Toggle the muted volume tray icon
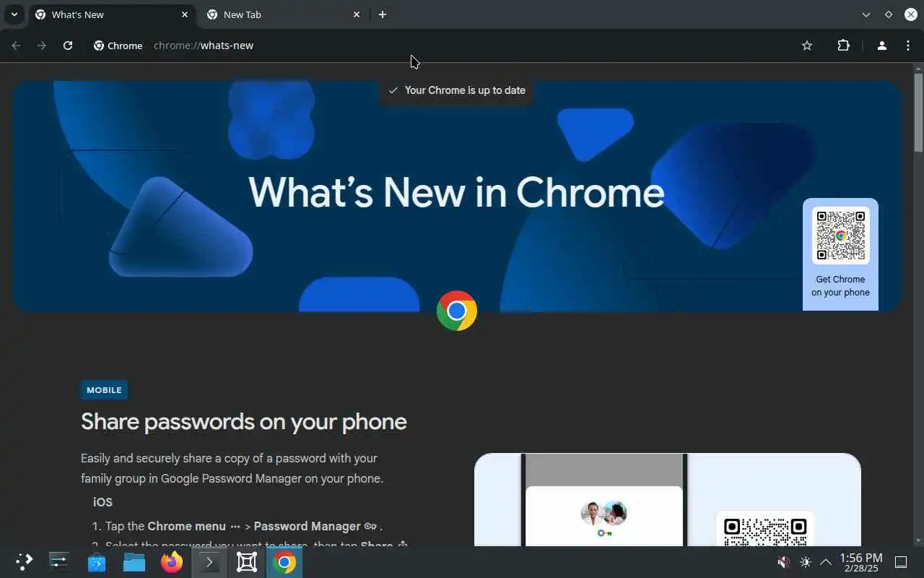The image size is (924, 578). (x=783, y=562)
